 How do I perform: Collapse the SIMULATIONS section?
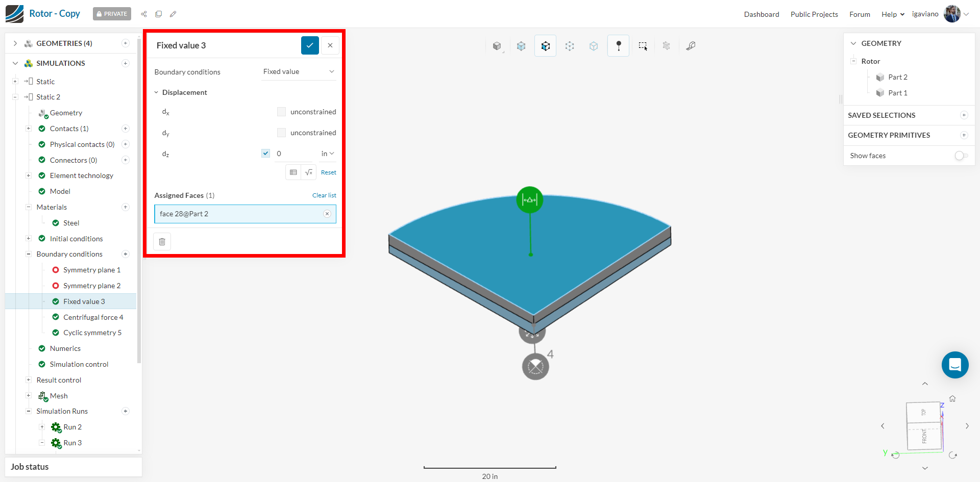[15, 63]
